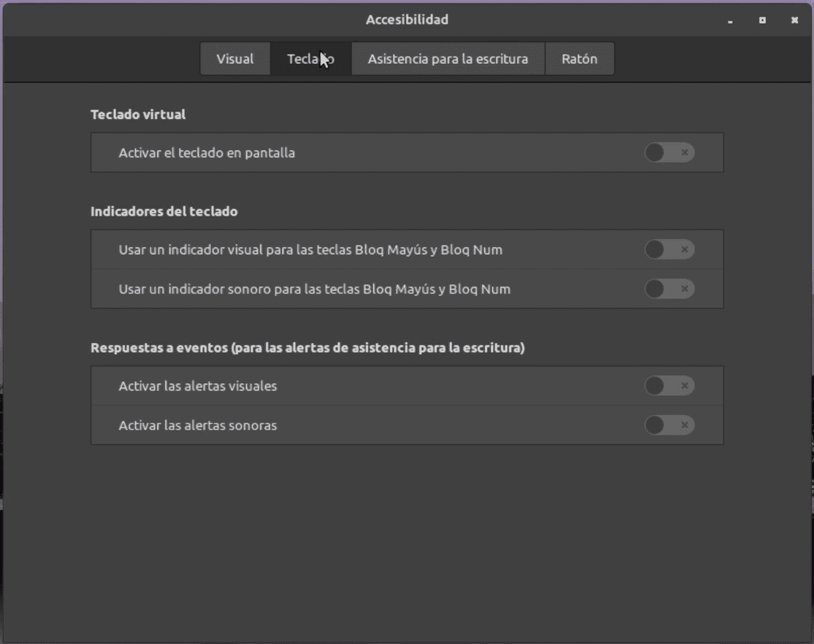The width and height of the screenshot is (814, 644).
Task: Click the maximize icon in the title bar
Action: tap(762, 21)
